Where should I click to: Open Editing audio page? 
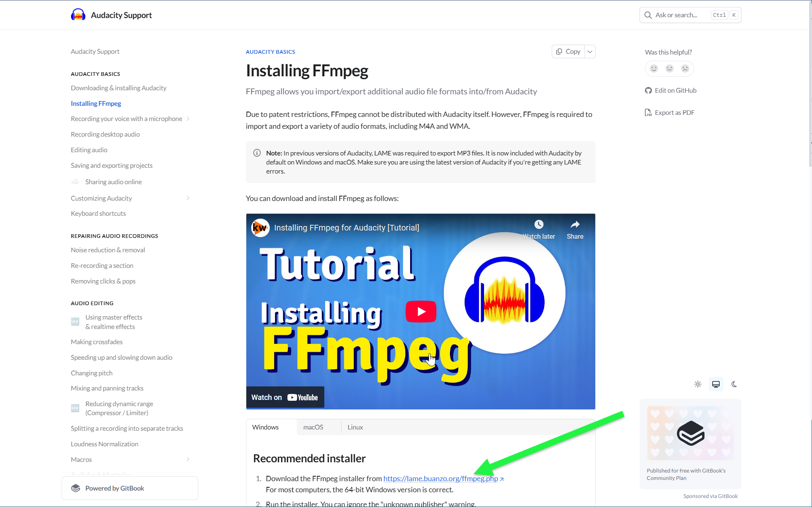pos(89,150)
